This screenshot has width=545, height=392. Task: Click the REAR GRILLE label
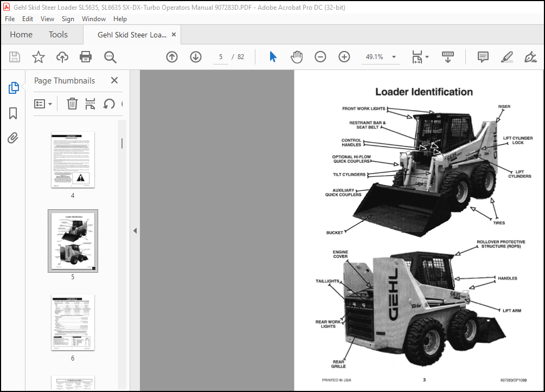click(338, 364)
